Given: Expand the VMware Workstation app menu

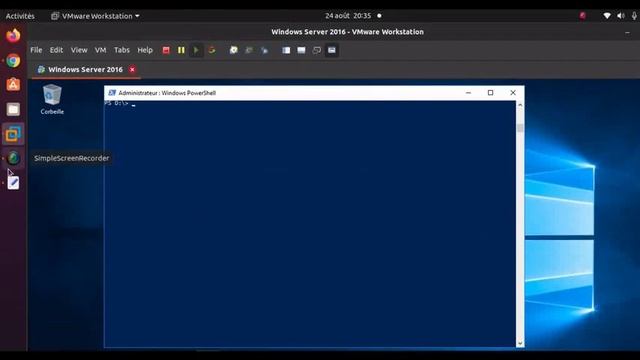Looking at the screenshot, I should [95, 16].
